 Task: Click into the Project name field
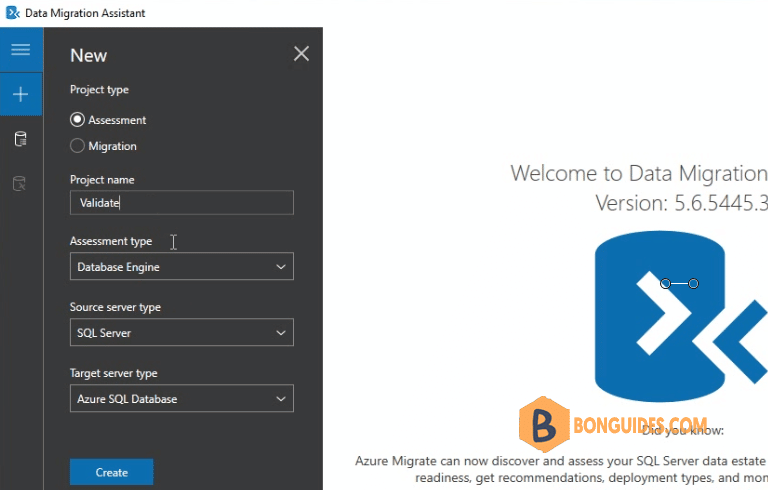[182, 203]
